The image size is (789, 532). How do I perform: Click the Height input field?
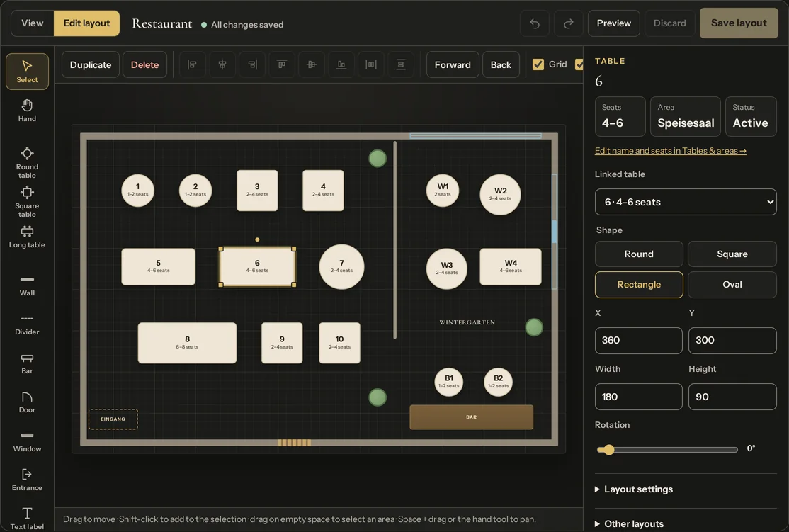click(732, 397)
